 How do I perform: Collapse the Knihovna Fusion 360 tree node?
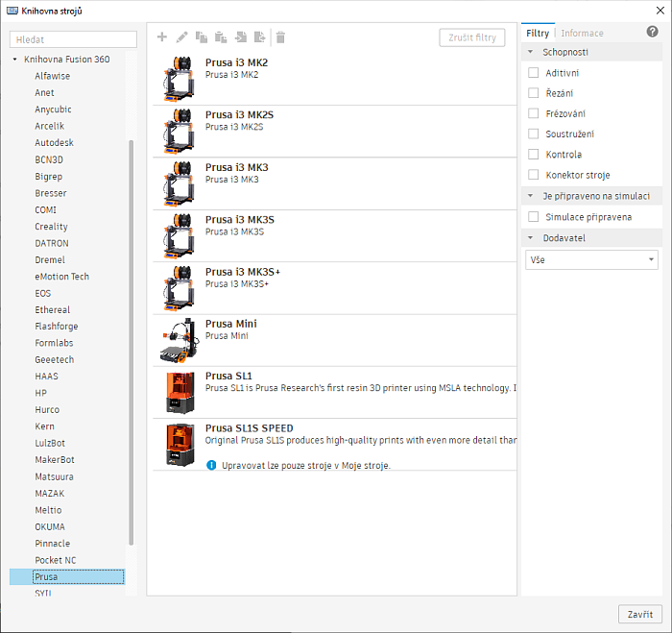point(15,60)
